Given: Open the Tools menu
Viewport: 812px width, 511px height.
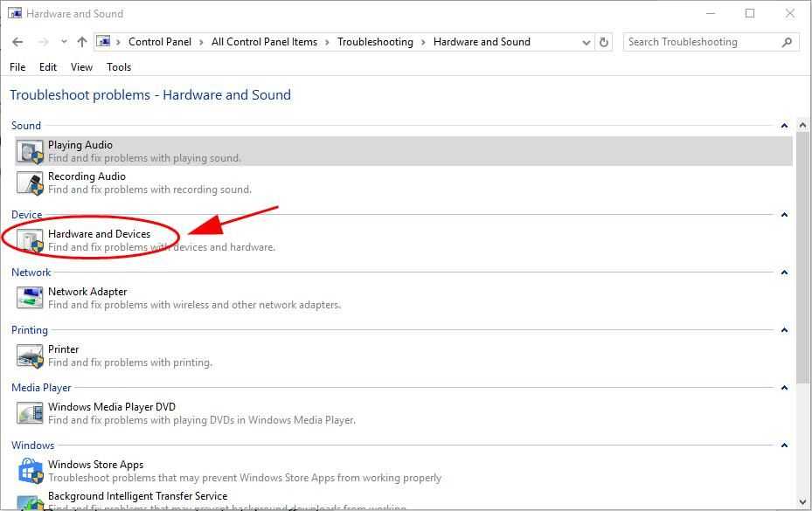Looking at the screenshot, I should click(119, 66).
